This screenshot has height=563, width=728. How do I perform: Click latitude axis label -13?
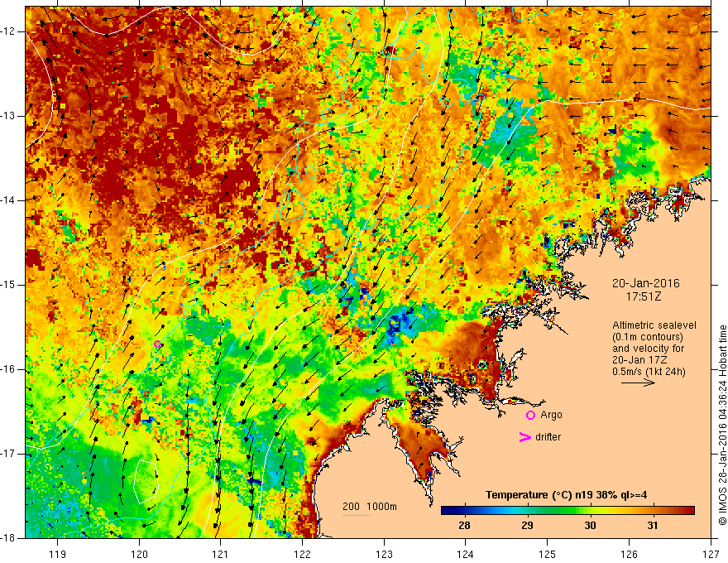pos(9,116)
